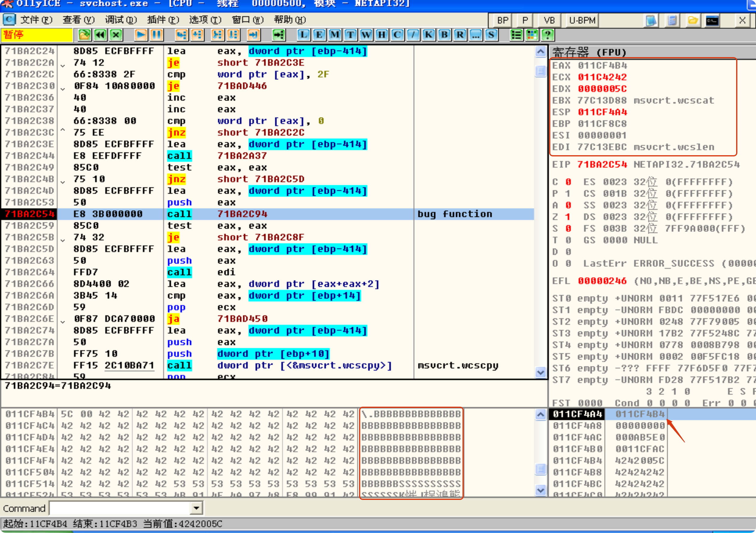This screenshot has width=756, height=533.
Task: Open the Breakpoints B window icon
Action: coord(444,35)
